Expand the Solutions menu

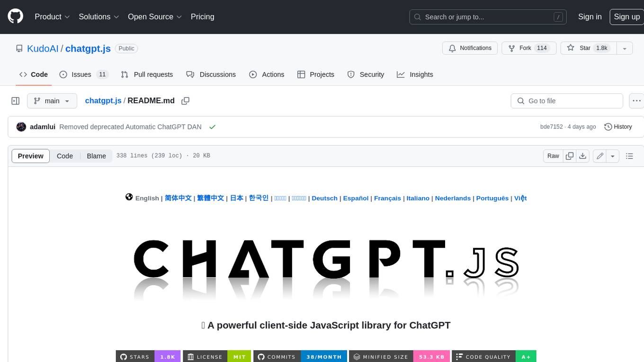[99, 17]
